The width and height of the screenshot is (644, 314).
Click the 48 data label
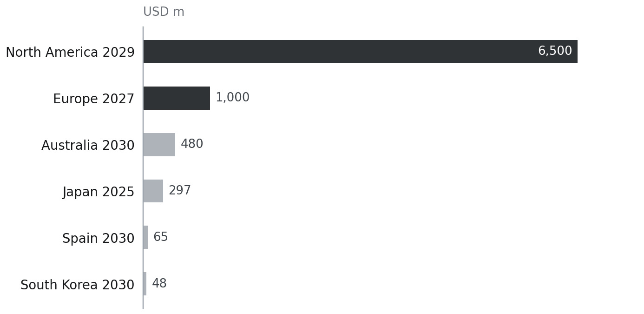[159, 284]
